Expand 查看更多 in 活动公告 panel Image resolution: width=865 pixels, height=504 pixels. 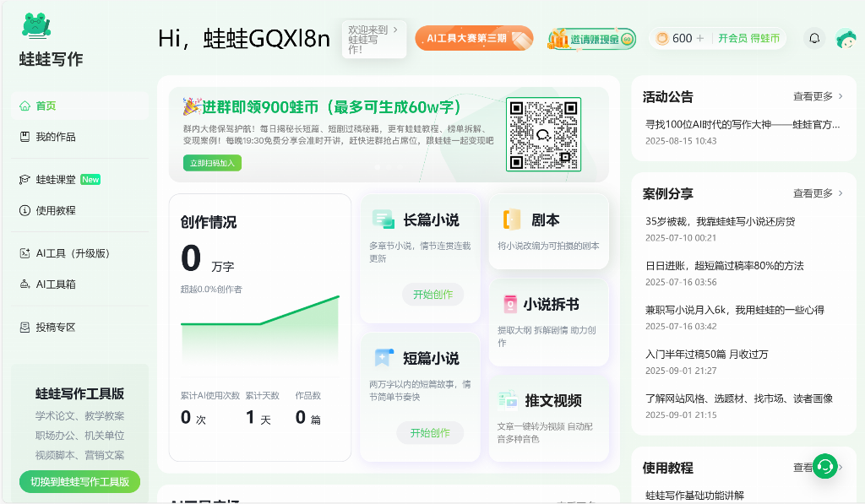pyautogui.click(x=818, y=96)
